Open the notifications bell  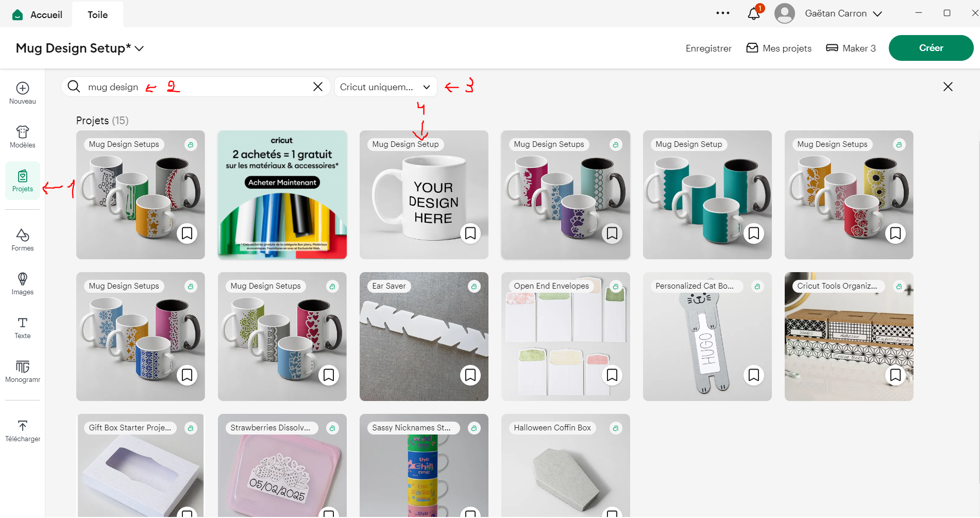tap(754, 13)
